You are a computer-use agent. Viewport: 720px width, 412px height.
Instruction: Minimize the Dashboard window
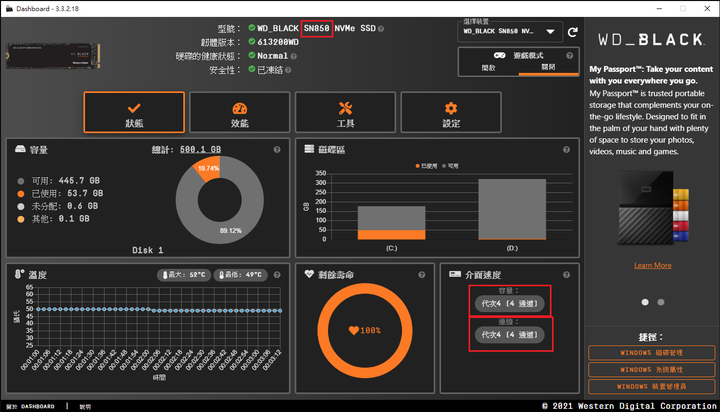tap(659, 9)
